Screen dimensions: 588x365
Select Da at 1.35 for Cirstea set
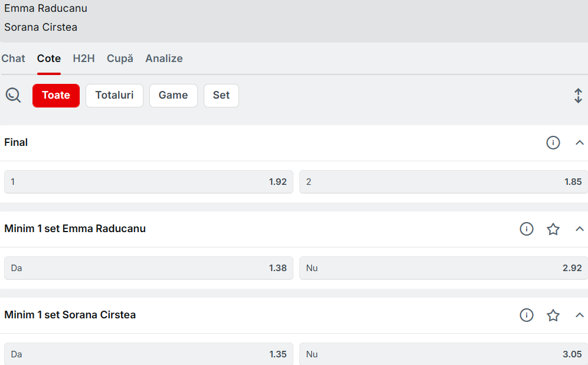(x=149, y=354)
